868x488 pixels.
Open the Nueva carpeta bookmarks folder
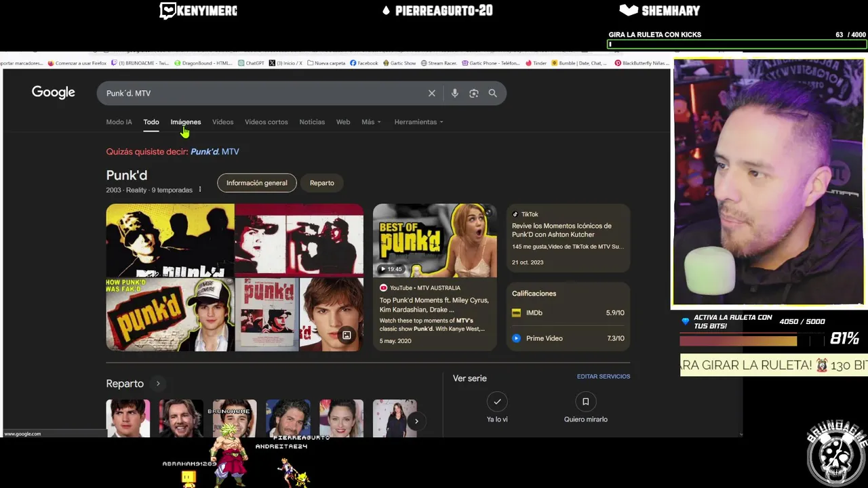click(x=326, y=63)
